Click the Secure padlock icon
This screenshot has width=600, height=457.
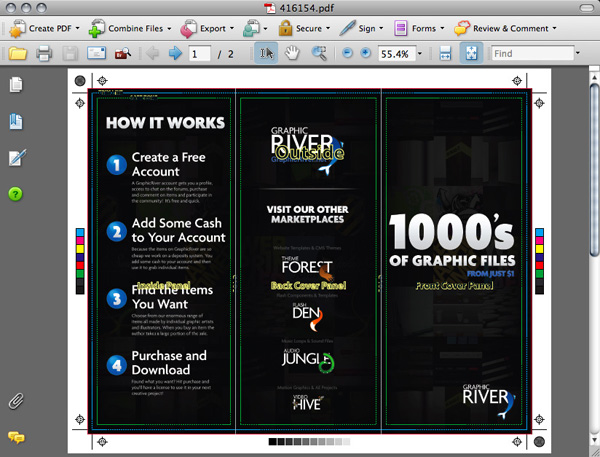pos(285,28)
